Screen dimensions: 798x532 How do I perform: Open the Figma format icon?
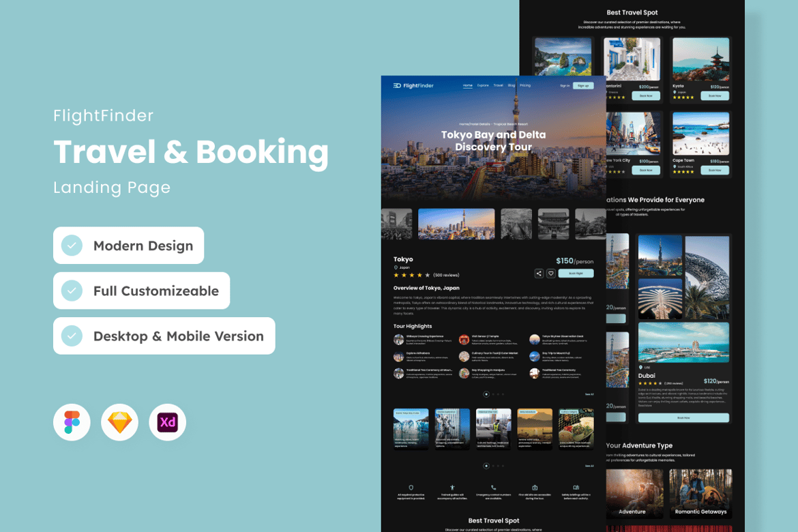72,422
